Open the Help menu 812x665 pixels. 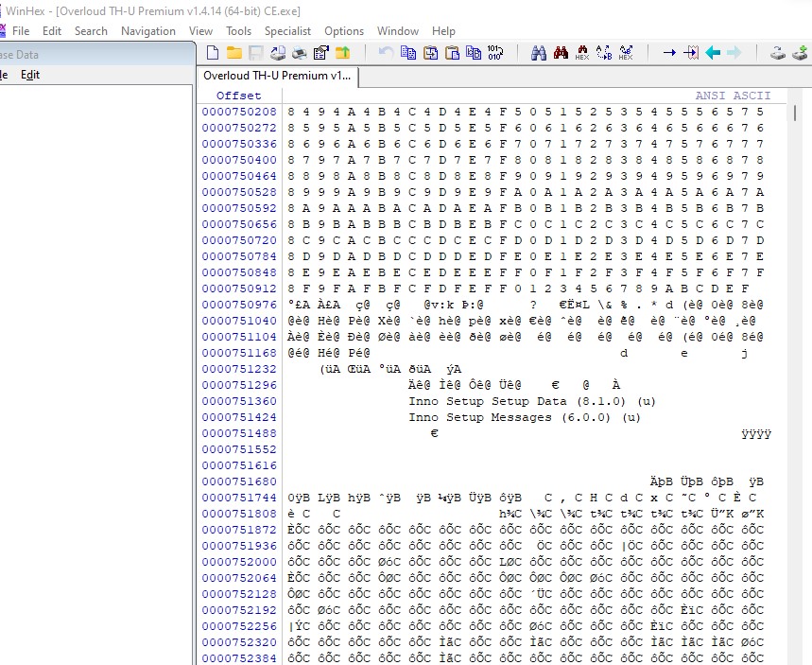coord(443,31)
